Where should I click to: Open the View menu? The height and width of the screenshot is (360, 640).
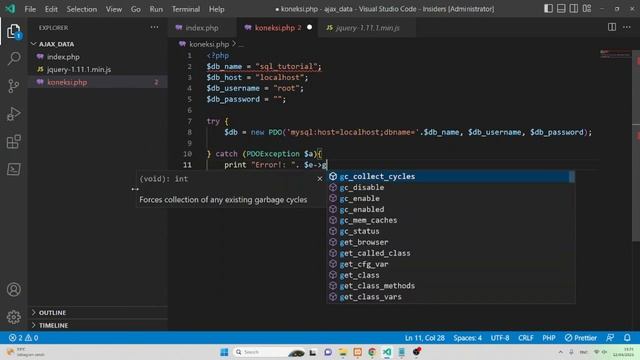point(114,9)
